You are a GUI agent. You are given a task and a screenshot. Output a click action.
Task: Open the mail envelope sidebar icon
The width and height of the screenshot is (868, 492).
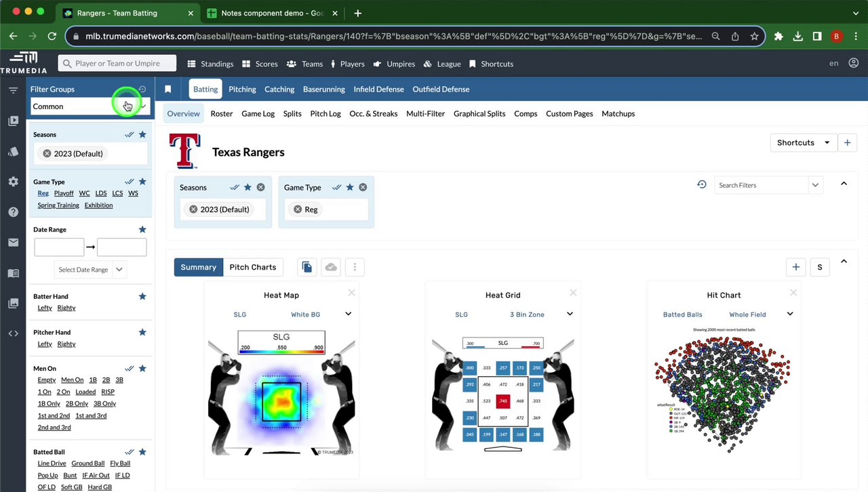13,243
